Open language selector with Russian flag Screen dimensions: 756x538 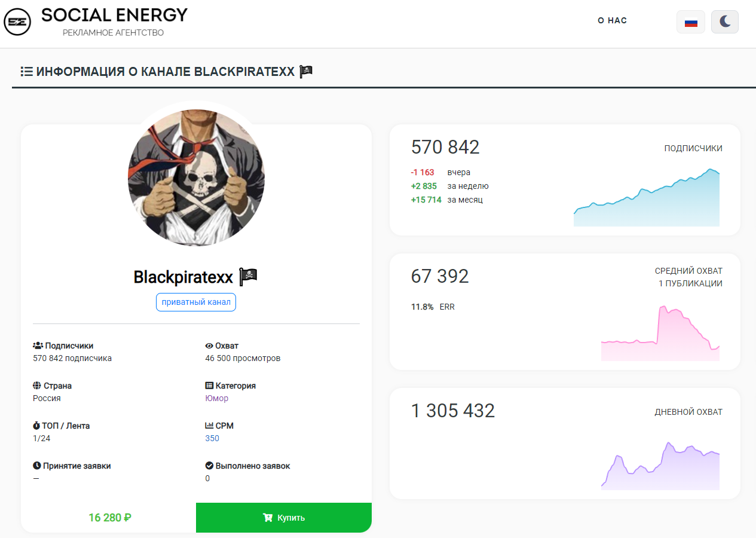pos(691,22)
